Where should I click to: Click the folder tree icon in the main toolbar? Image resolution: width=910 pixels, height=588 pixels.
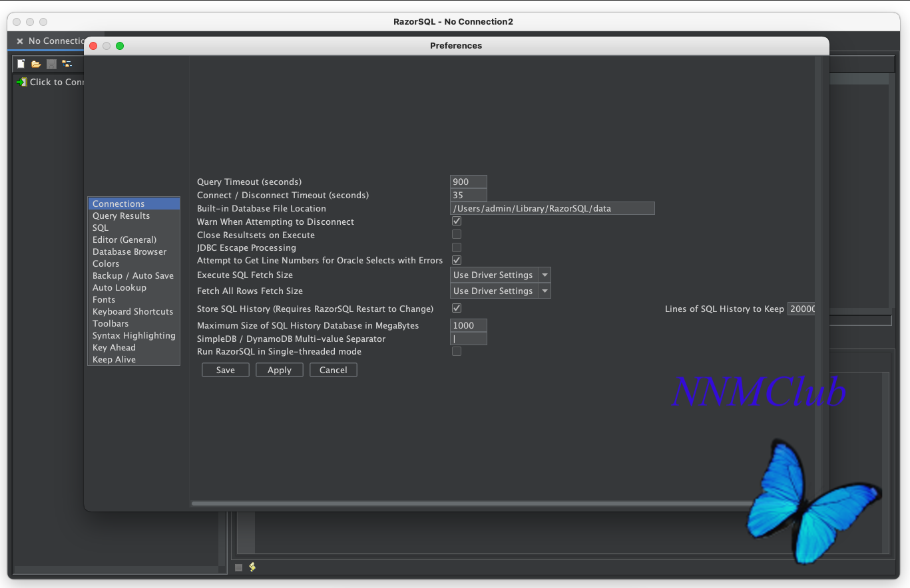67,64
